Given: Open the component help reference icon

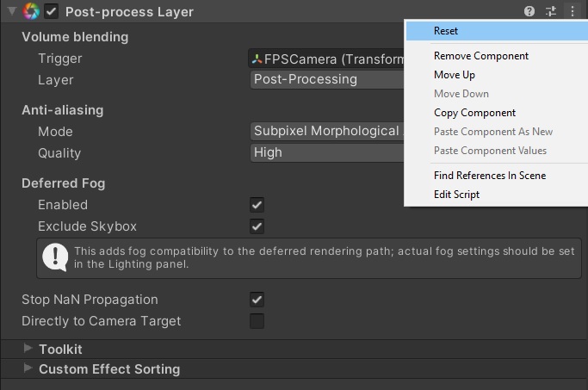Looking at the screenshot, I should click(529, 11).
